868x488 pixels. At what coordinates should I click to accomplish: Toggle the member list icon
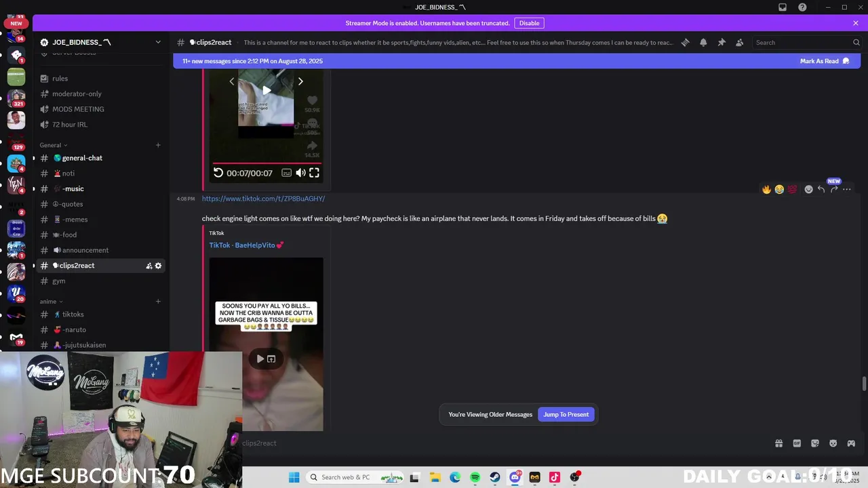(739, 42)
